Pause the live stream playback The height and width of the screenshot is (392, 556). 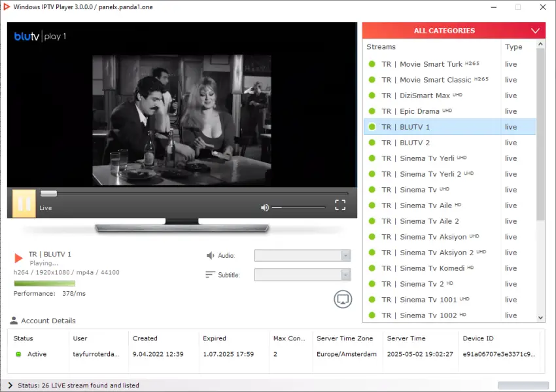(x=24, y=204)
